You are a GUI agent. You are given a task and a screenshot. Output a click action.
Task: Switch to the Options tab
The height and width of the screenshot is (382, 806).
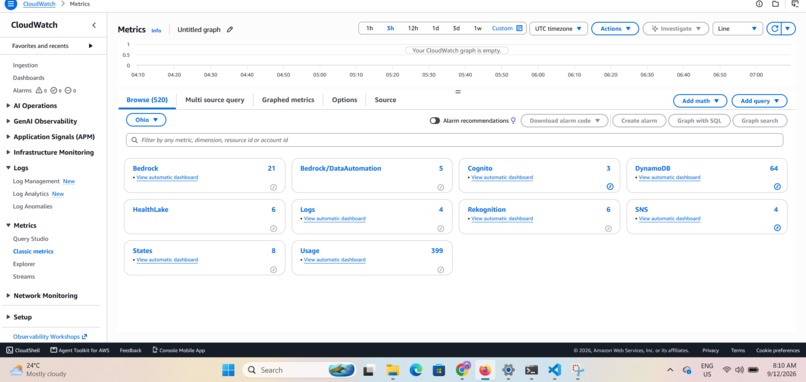pyautogui.click(x=344, y=100)
